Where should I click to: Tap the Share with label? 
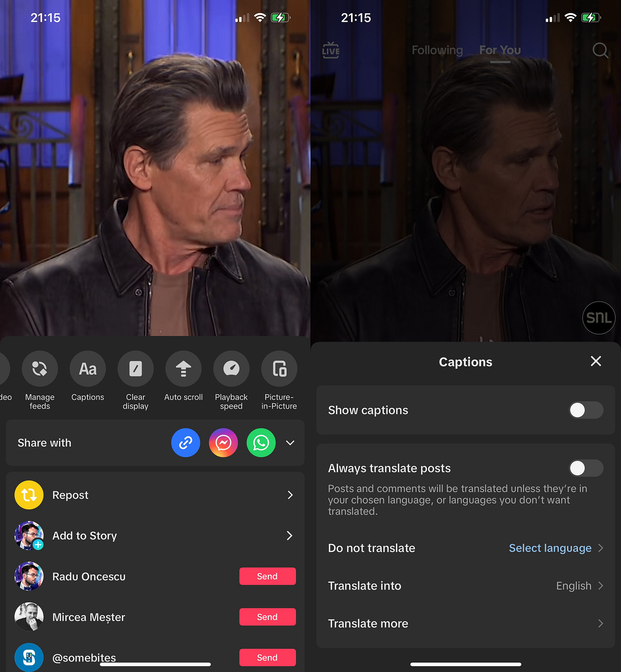tap(44, 443)
